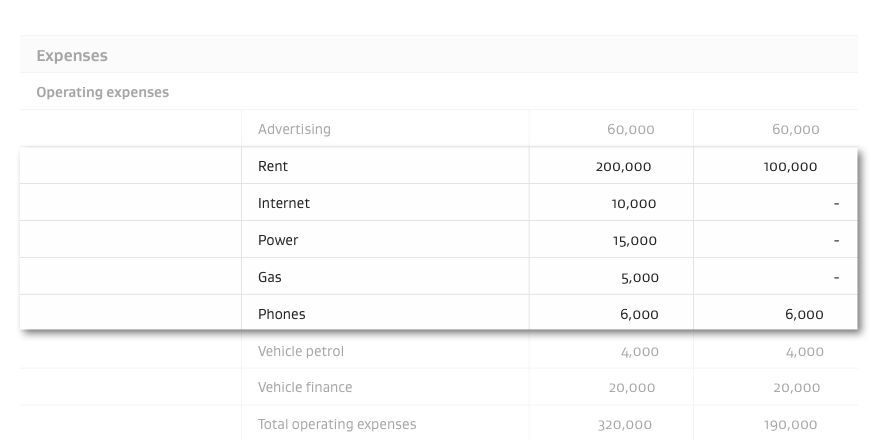Click the Rent value 200,000

pos(624,167)
